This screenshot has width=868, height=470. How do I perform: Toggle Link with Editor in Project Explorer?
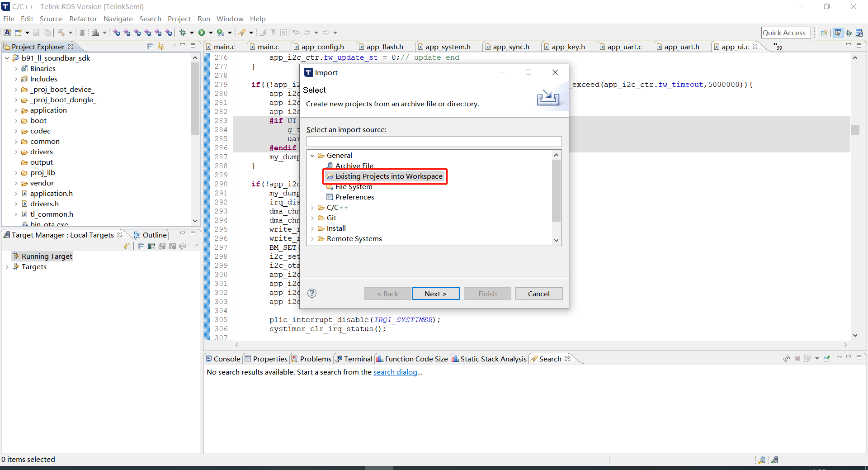coord(161,46)
